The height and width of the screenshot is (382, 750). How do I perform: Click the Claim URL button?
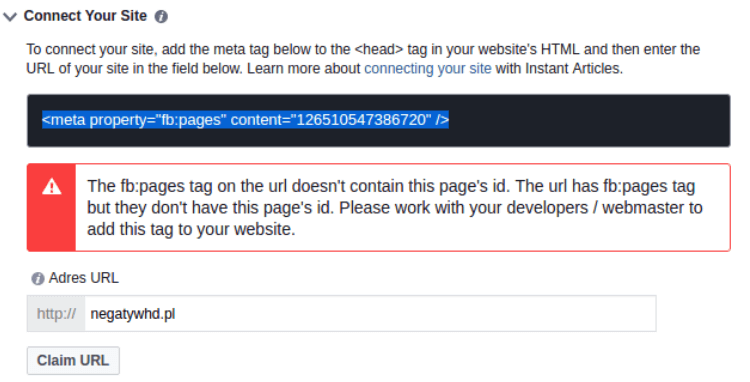click(x=73, y=360)
